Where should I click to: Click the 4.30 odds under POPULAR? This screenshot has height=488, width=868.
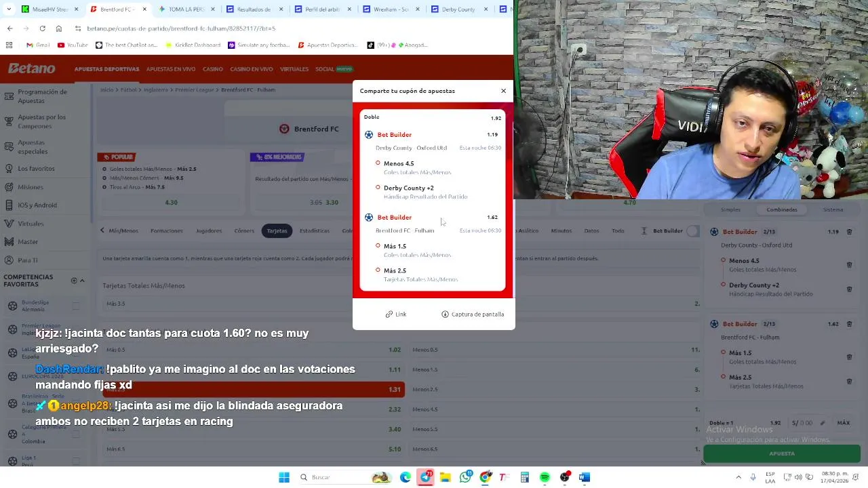click(x=171, y=203)
